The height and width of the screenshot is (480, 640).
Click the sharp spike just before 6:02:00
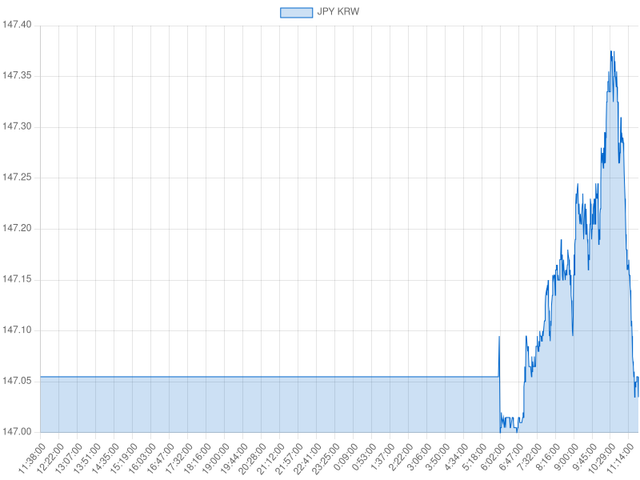click(x=499, y=337)
